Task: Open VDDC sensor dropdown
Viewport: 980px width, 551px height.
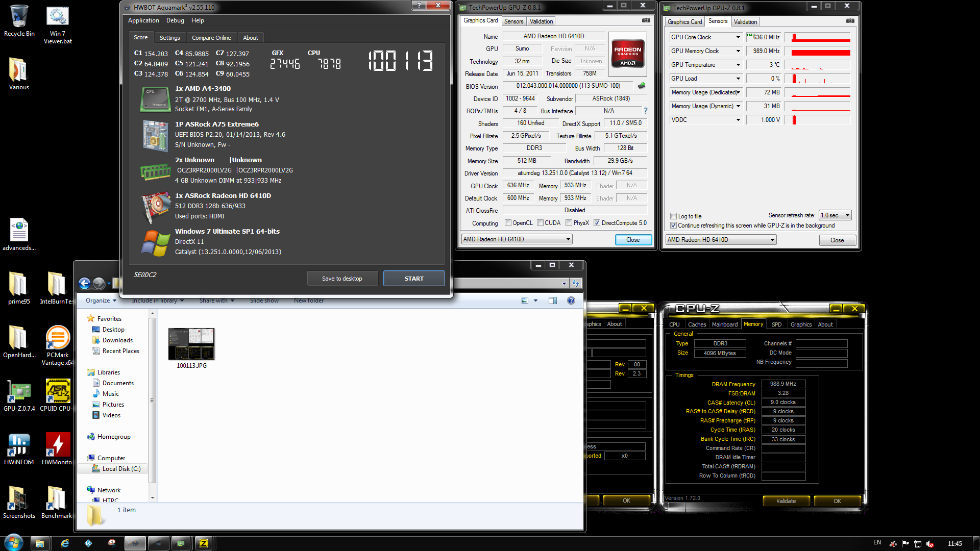Action: tap(738, 120)
